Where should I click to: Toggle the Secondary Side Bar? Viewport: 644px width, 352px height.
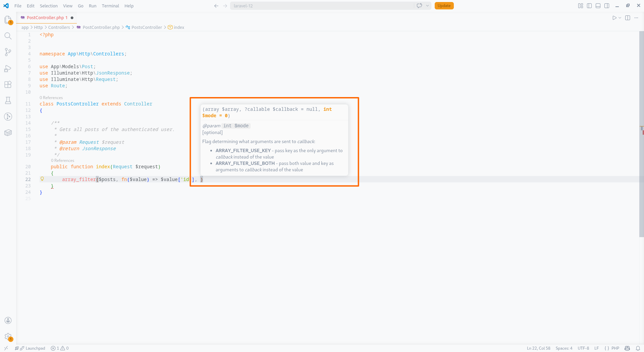pos(607,6)
